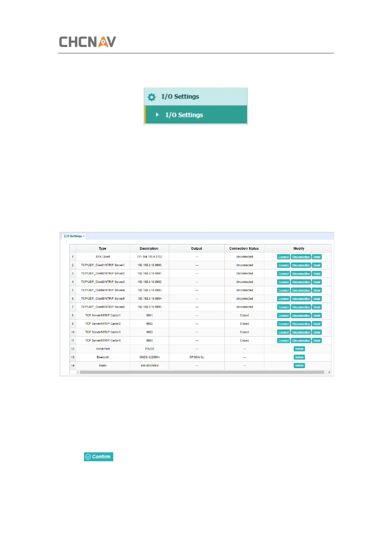
Task: Connect TCP/UDP_Client1/NTRIP Server1
Action: [x=283, y=265]
